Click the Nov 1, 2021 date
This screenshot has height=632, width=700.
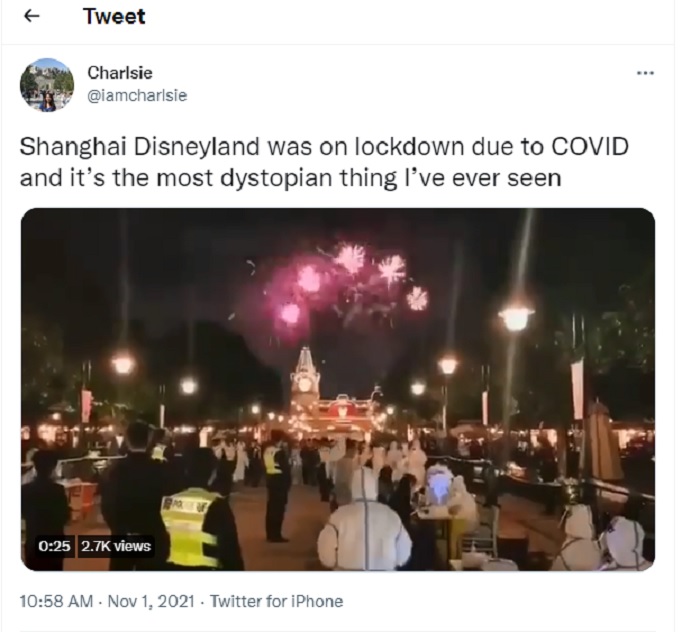pos(151,601)
